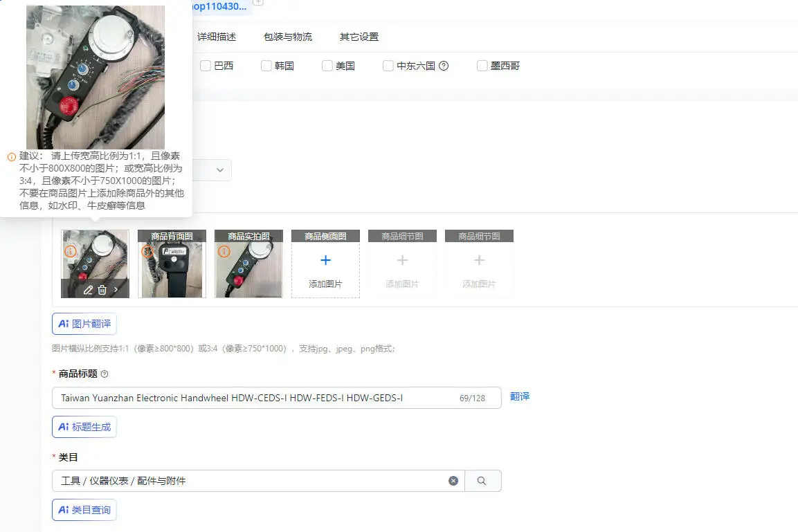798x532 pixels.
Task: Open the 其它设置 tab
Action: 357,37
